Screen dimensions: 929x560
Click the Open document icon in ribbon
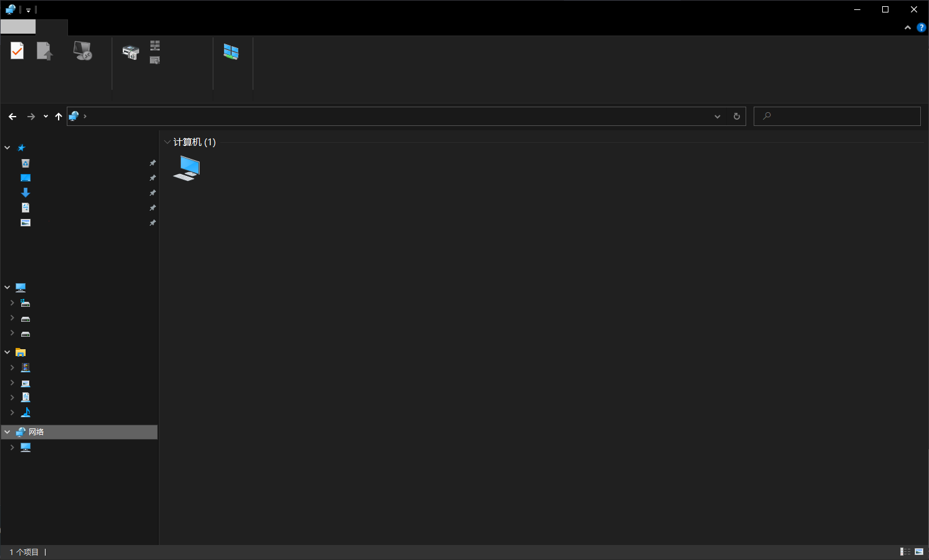pos(44,51)
